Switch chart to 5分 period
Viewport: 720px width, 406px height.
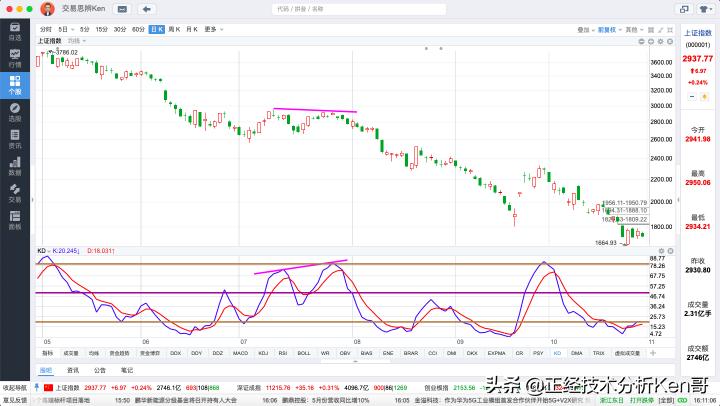[x=84, y=29]
